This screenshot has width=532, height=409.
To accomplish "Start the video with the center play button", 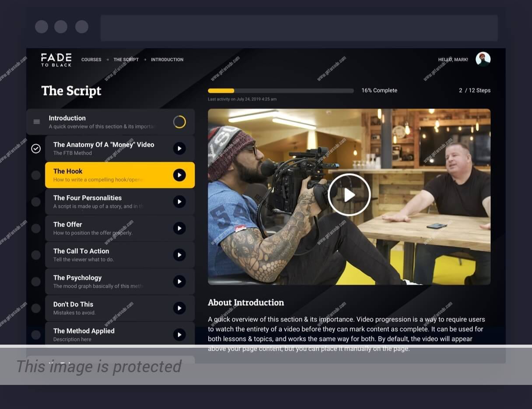I will pos(349,195).
